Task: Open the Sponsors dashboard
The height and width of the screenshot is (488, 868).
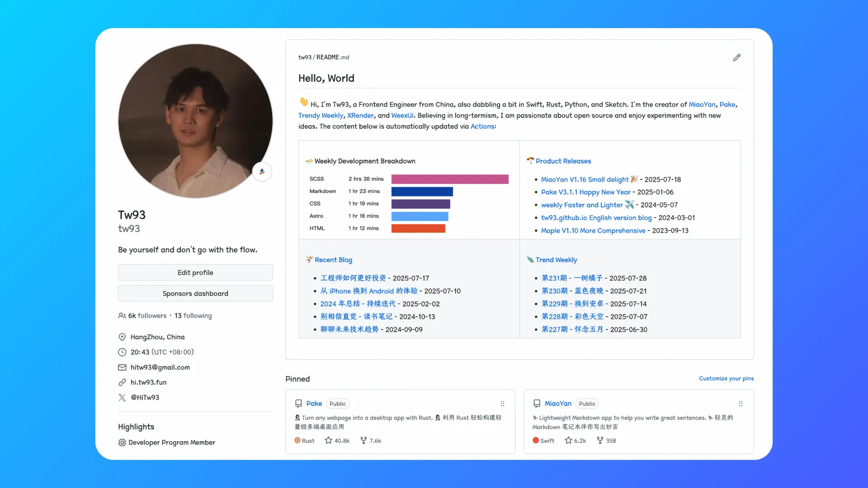Action: tap(195, 294)
